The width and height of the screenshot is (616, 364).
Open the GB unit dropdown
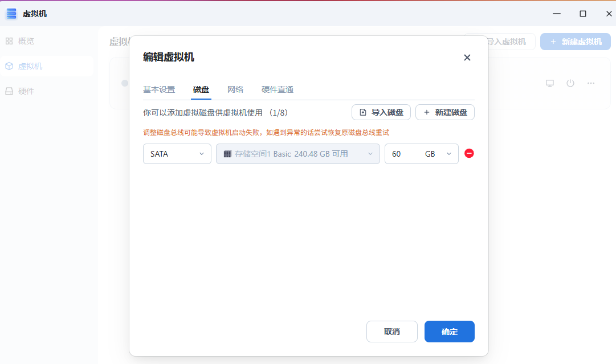(x=438, y=154)
